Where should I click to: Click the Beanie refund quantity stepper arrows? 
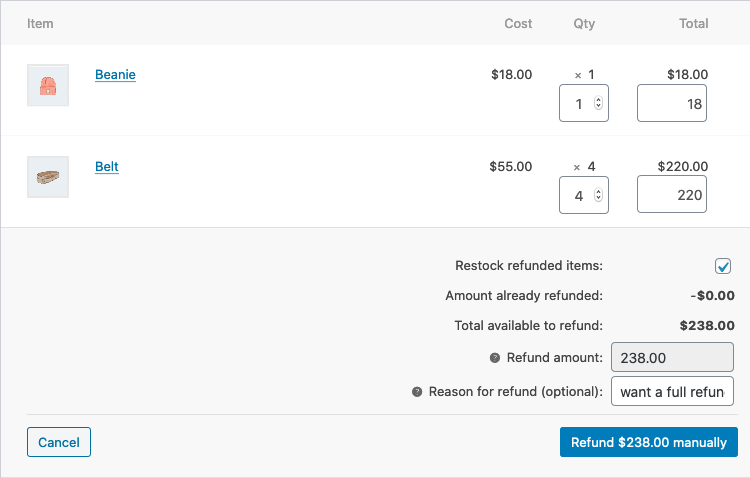point(598,103)
